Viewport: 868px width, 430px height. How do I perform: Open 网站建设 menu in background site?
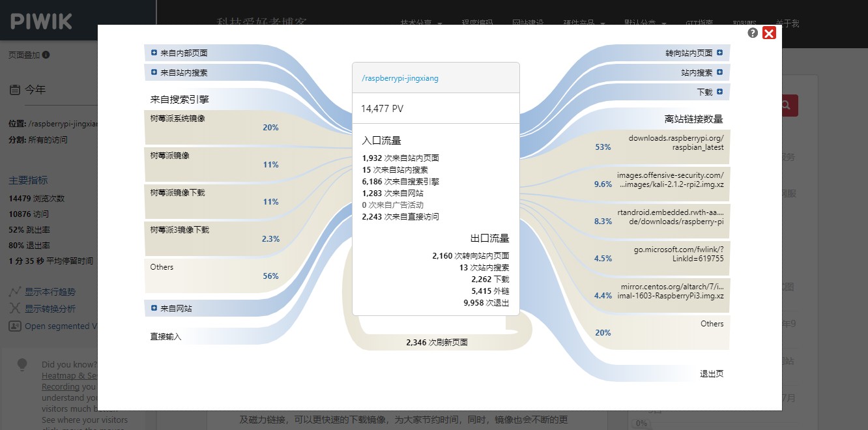[x=528, y=23]
